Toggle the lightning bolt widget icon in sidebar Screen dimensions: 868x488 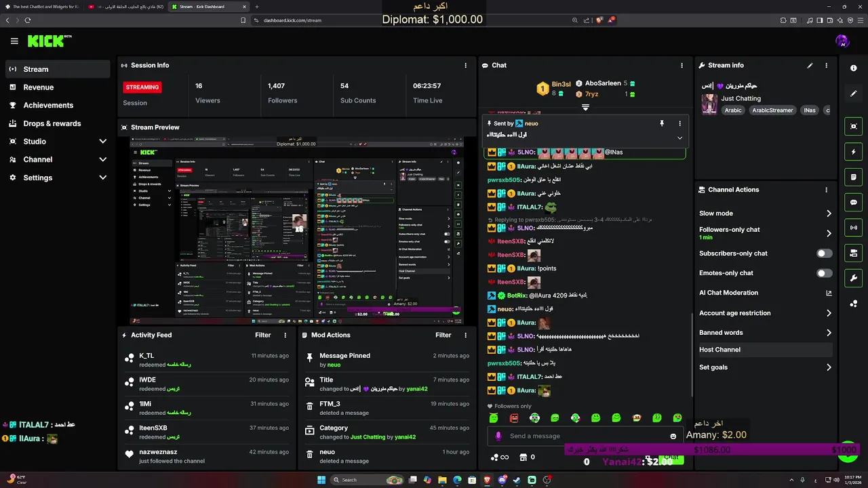pos(853,152)
